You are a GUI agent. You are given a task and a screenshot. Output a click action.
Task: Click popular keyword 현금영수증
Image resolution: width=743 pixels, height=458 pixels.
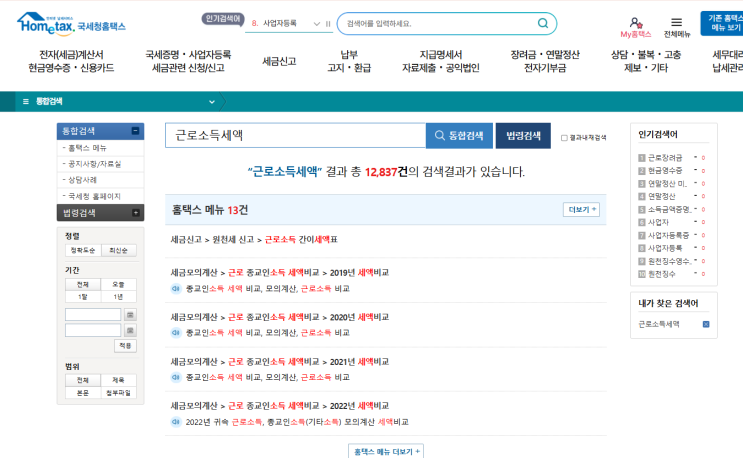click(x=665, y=171)
